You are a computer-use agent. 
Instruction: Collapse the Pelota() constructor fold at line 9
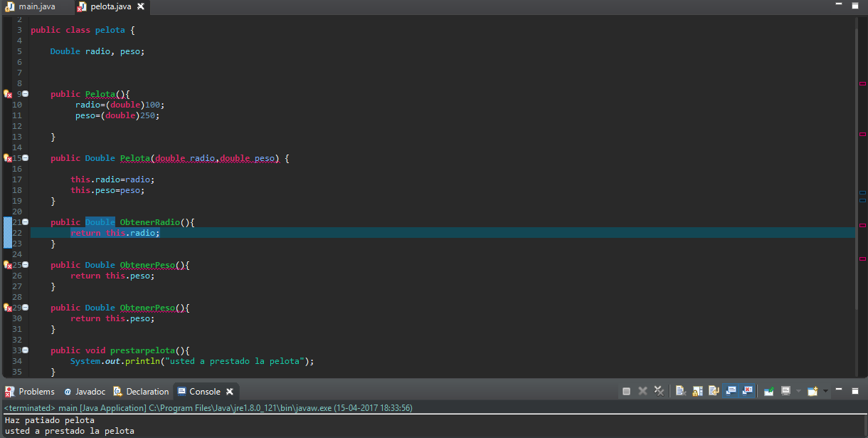pyautogui.click(x=26, y=94)
